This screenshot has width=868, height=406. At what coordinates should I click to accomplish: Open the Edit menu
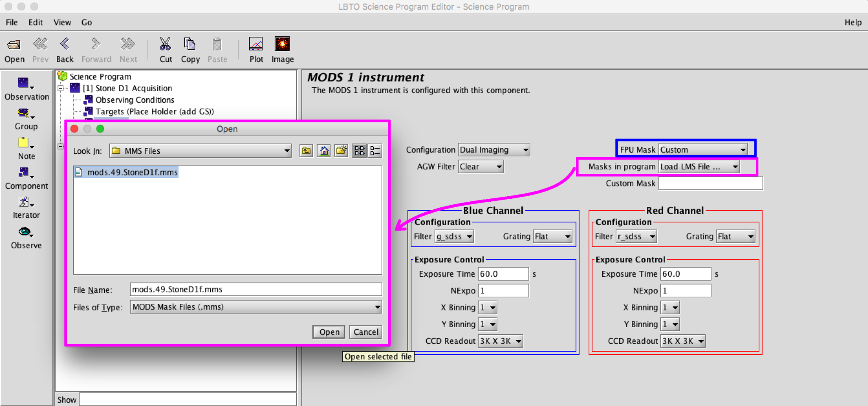pyautogui.click(x=36, y=22)
